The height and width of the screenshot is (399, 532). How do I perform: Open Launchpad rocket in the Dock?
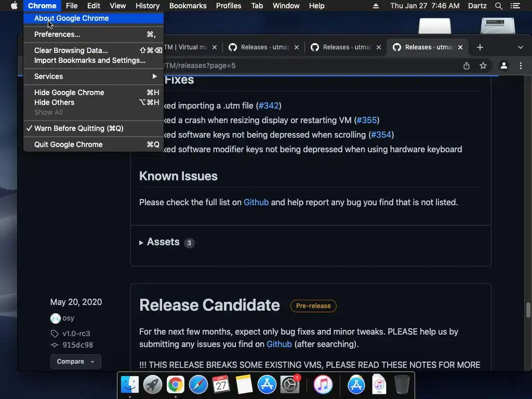click(153, 385)
